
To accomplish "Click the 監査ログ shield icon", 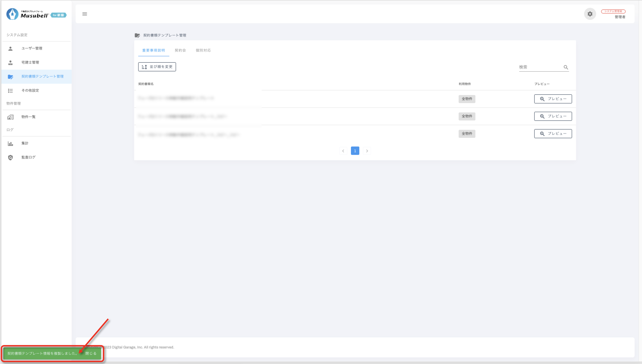I will (x=10, y=157).
